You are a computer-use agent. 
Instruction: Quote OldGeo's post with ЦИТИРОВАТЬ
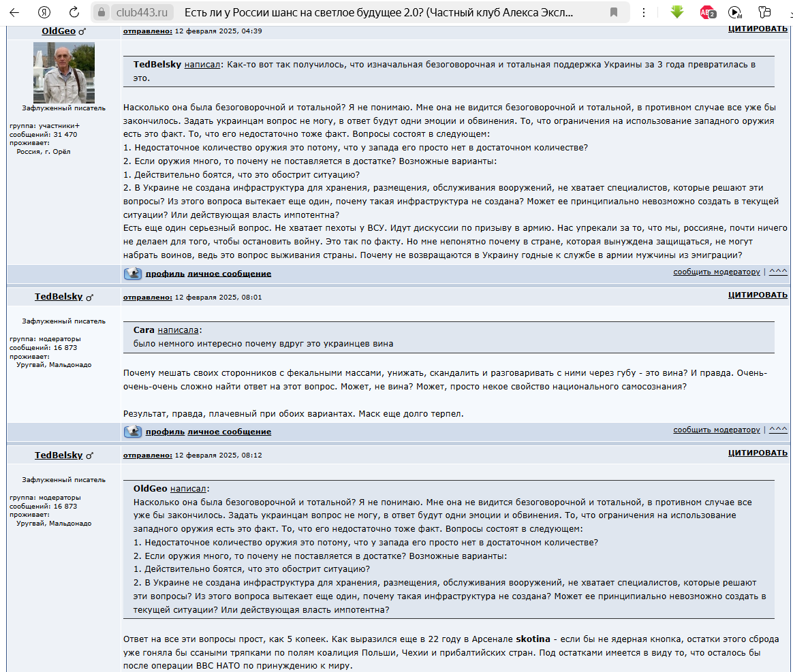pos(758,29)
